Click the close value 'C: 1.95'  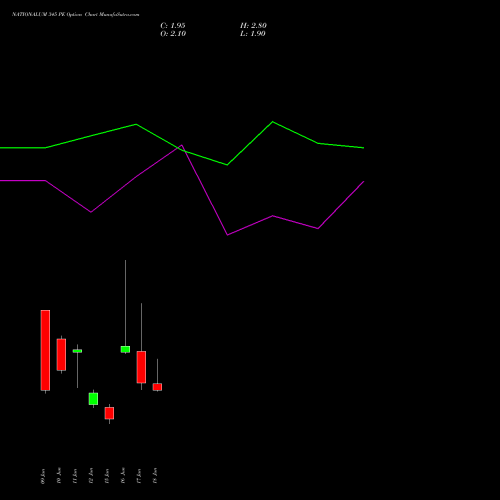(x=173, y=26)
